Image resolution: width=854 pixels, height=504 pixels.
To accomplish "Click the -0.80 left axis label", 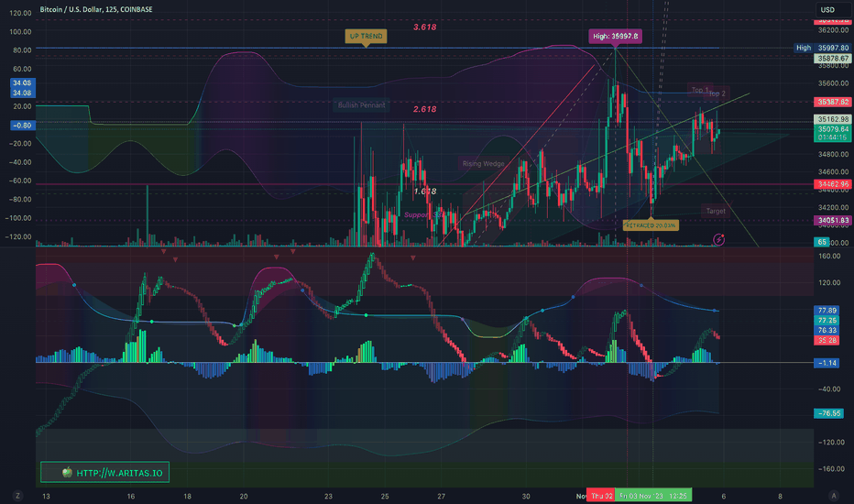I will click(22, 126).
